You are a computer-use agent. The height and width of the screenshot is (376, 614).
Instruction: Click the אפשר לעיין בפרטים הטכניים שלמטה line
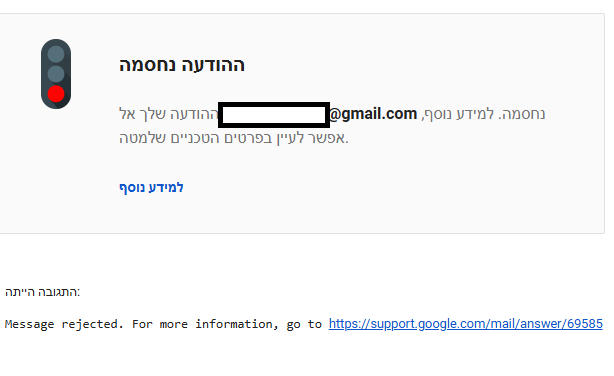pos(234,138)
